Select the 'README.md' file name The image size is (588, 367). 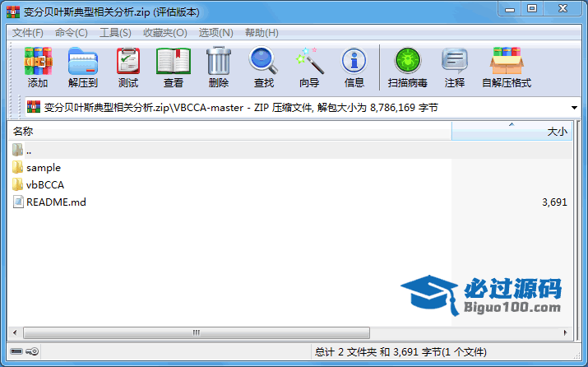pos(56,202)
